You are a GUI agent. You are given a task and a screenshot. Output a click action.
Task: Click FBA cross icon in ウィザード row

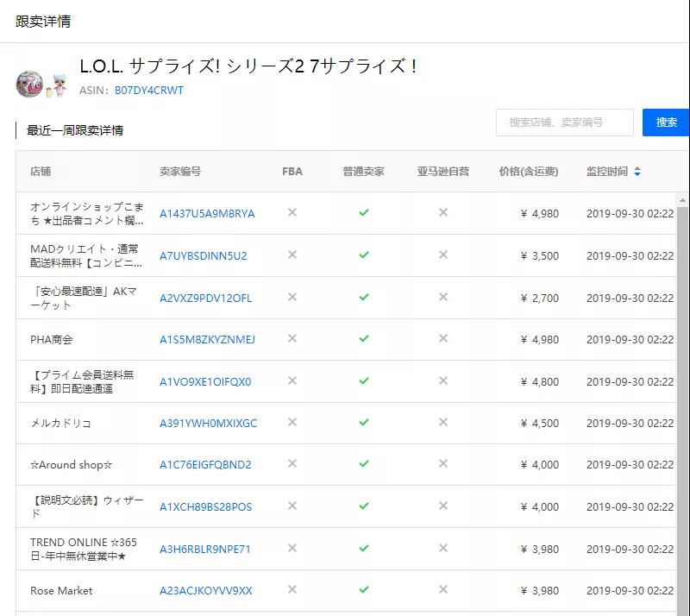coord(292,506)
